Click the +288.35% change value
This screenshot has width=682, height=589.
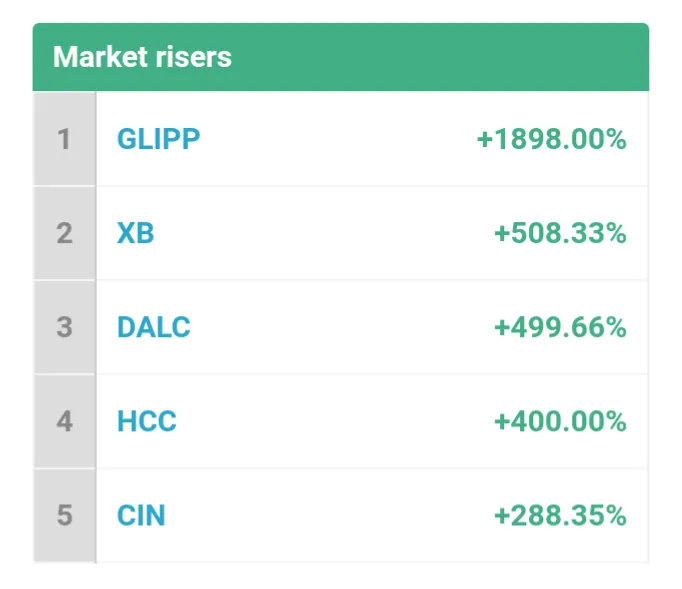tap(560, 515)
